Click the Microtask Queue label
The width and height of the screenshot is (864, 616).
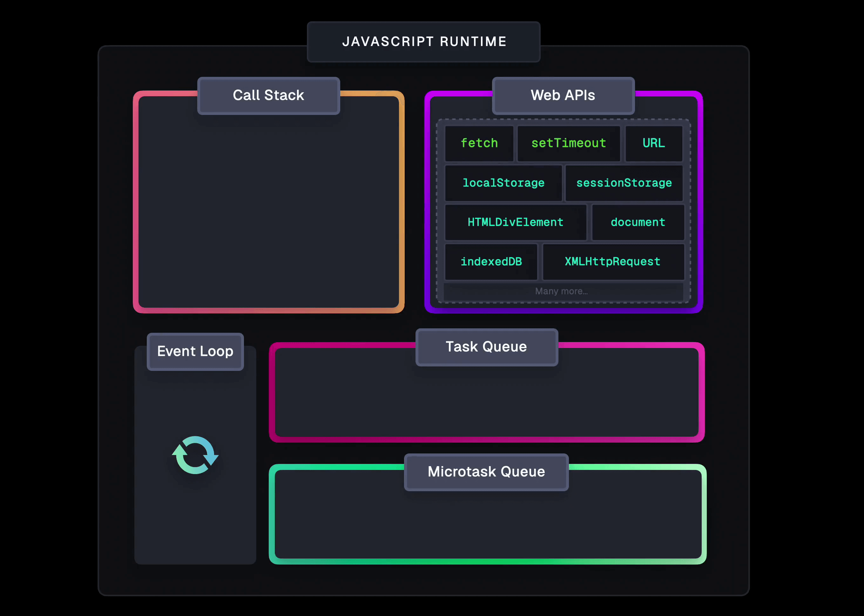(486, 472)
